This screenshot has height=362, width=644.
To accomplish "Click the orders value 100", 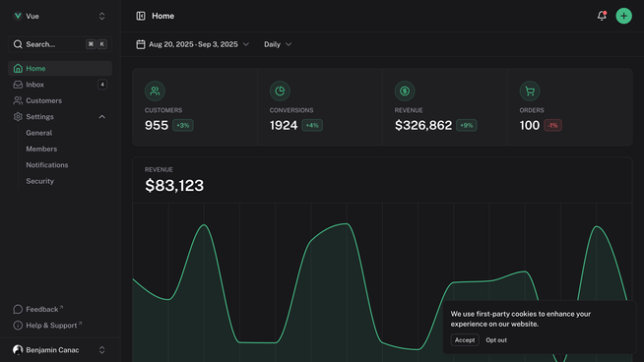I will pos(530,125).
